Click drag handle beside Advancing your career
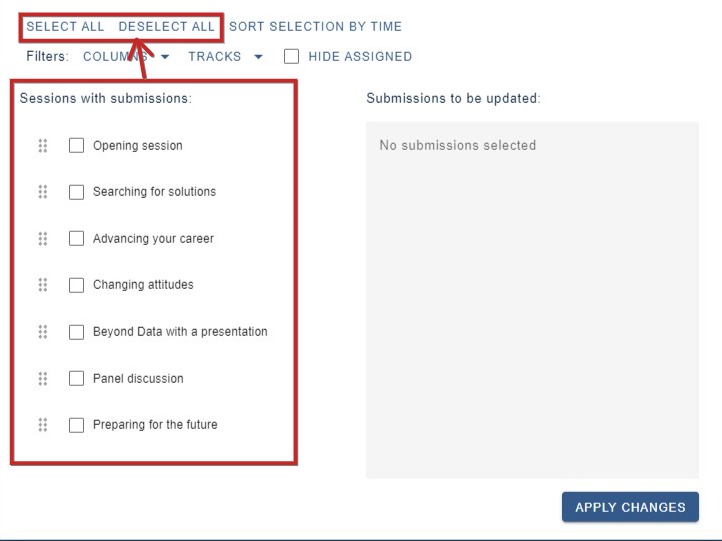Image resolution: width=722 pixels, height=541 pixels. click(x=43, y=239)
